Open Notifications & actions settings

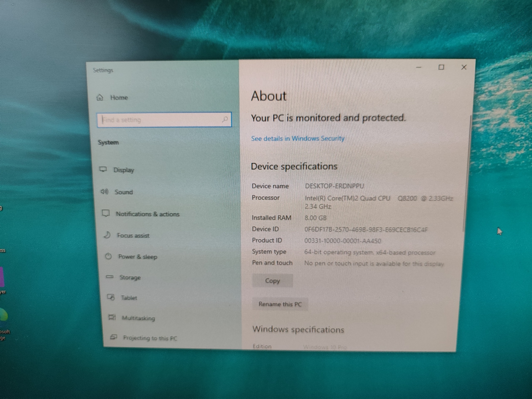click(147, 214)
